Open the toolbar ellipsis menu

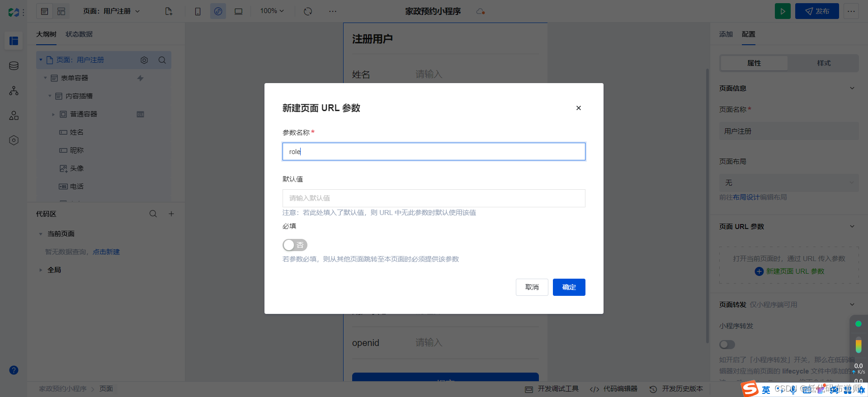(x=333, y=11)
